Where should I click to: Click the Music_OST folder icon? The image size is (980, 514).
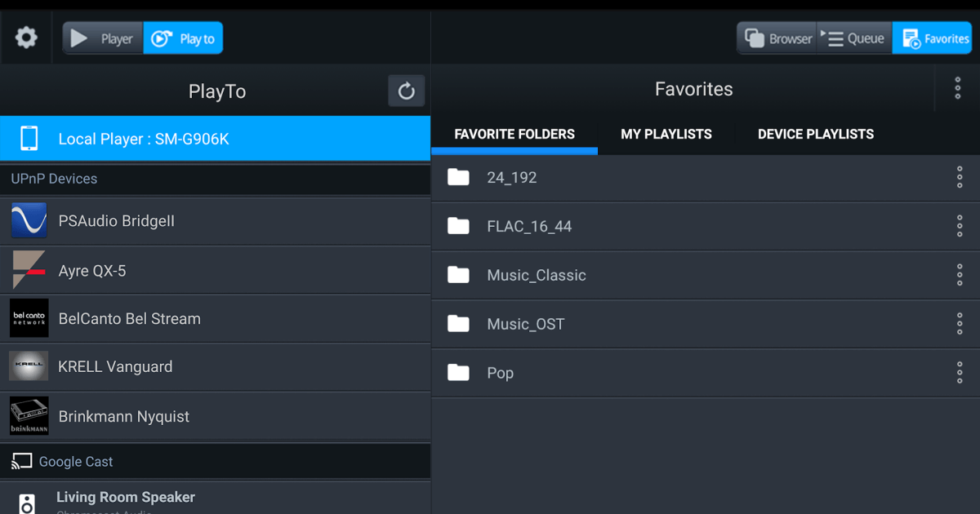coord(459,324)
